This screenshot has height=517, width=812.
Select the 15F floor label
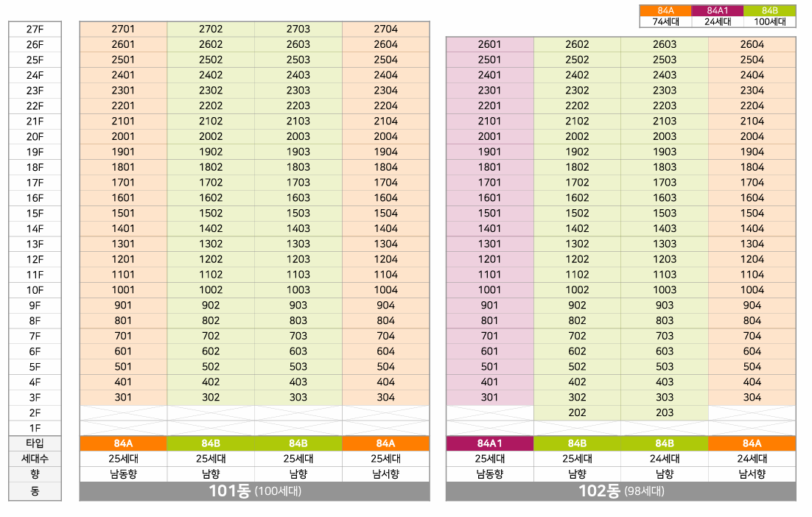point(35,214)
